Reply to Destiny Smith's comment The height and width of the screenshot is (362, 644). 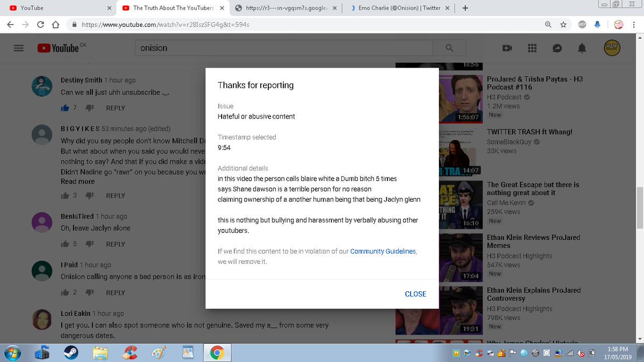click(x=115, y=108)
